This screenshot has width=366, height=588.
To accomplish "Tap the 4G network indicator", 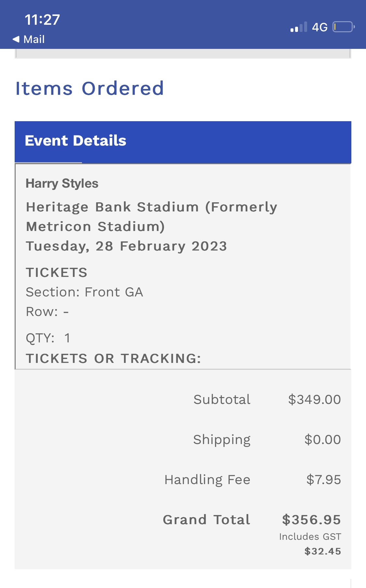I will 319,27.
